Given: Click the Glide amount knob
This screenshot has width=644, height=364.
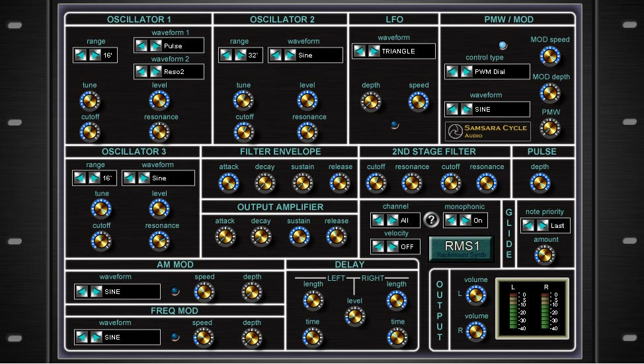Looking at the screenshot, I should click(x=545, y=255).
